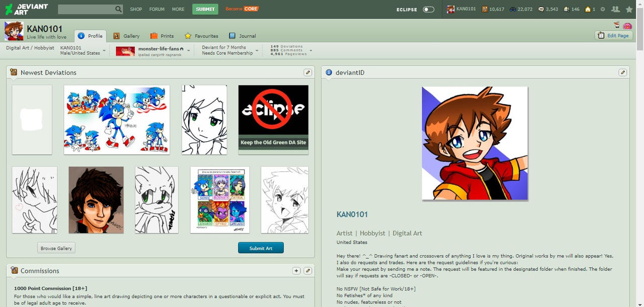This screenshot has width=644, height=307.
Task: Click the Edit Page button
Action: 614,36
